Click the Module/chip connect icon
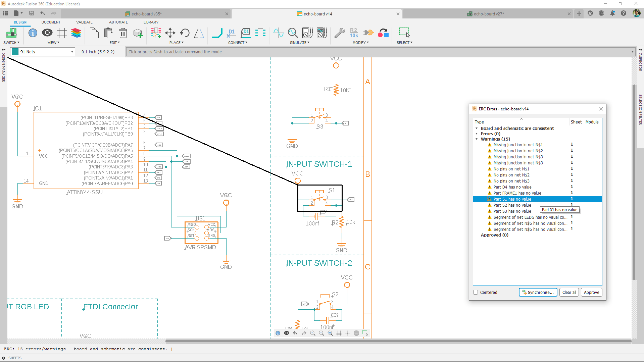644x362 pixels. click(x=260, y=33)
